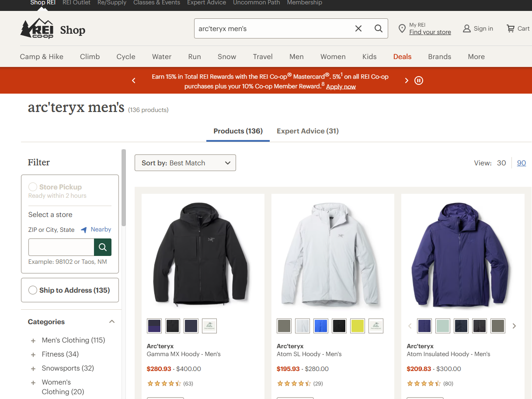Select the Ship to Address radio option
The width and height of the screenshot is (532, 399).
click(33, 290)
